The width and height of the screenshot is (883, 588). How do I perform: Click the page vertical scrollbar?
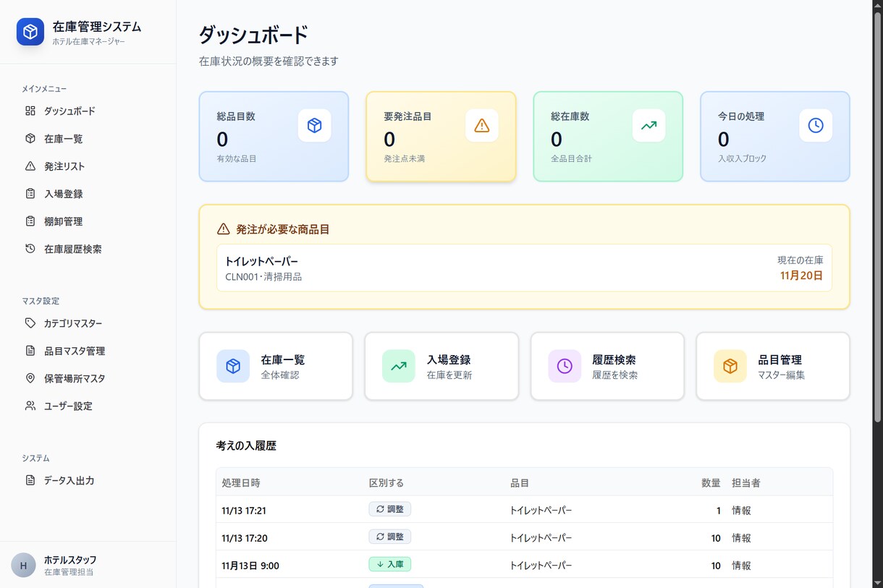tap(877, 217)
